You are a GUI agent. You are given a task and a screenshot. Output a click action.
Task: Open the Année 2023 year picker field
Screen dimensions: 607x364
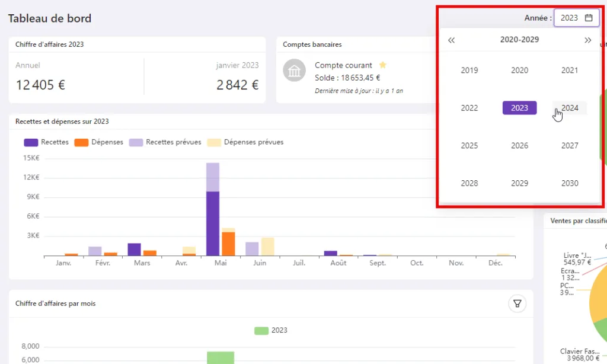576,18
